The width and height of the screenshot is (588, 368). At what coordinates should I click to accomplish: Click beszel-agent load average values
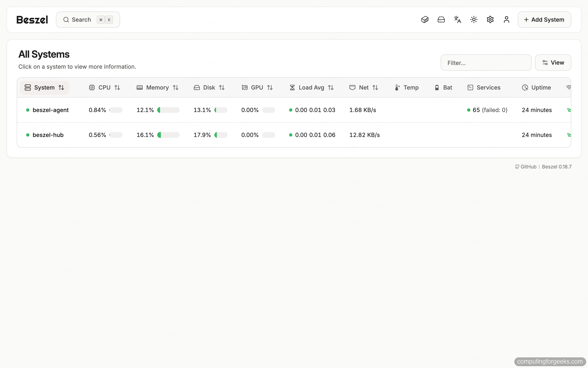point(315,110)
